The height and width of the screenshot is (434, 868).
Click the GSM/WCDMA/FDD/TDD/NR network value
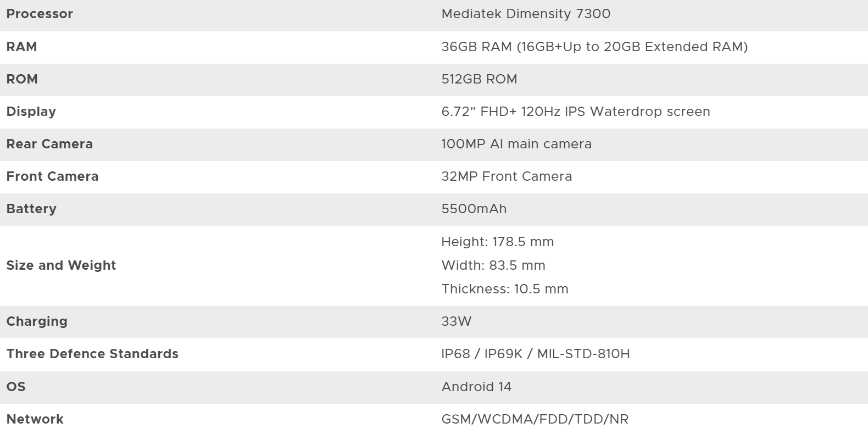(535, 419)
